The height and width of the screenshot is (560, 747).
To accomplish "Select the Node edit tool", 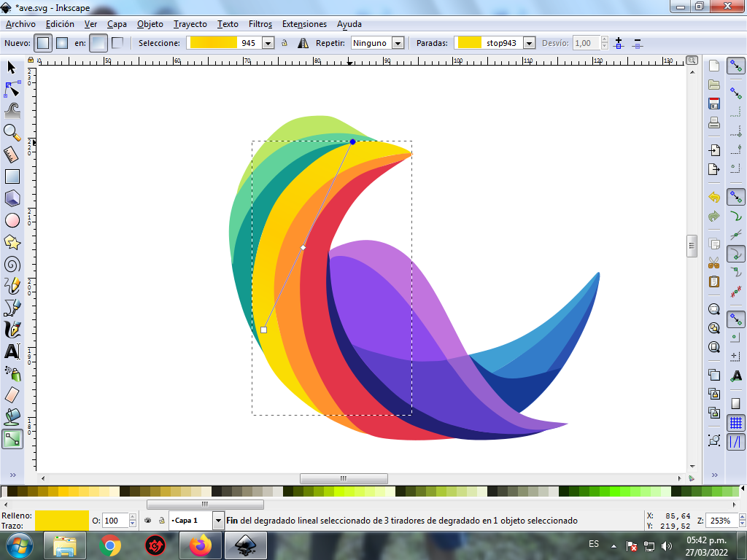I will click(12, 89).
